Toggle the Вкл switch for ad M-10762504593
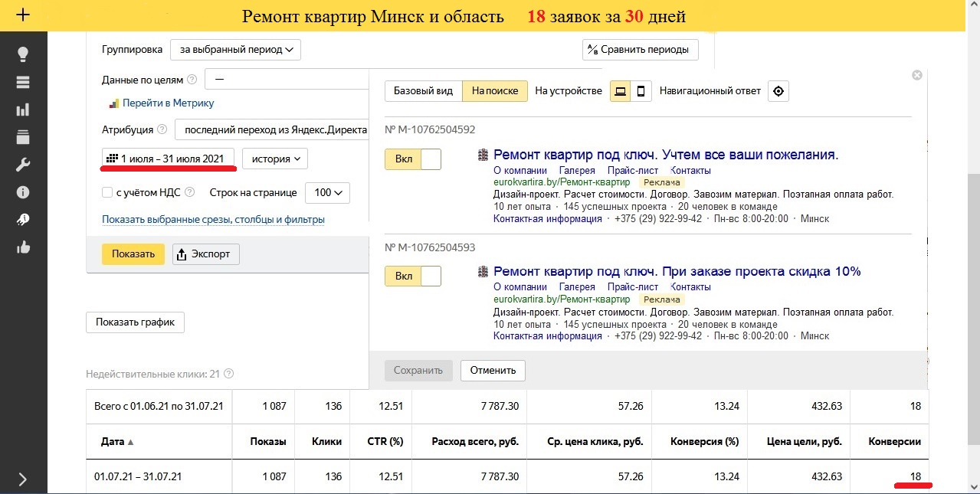This screenshot has height=494, width=980. (413, 276)
